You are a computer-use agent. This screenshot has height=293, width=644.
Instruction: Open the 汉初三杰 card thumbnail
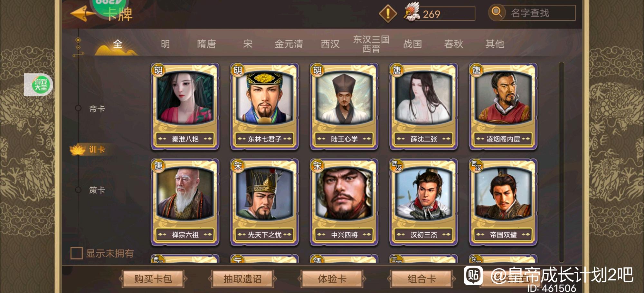(x=423, y=202)
